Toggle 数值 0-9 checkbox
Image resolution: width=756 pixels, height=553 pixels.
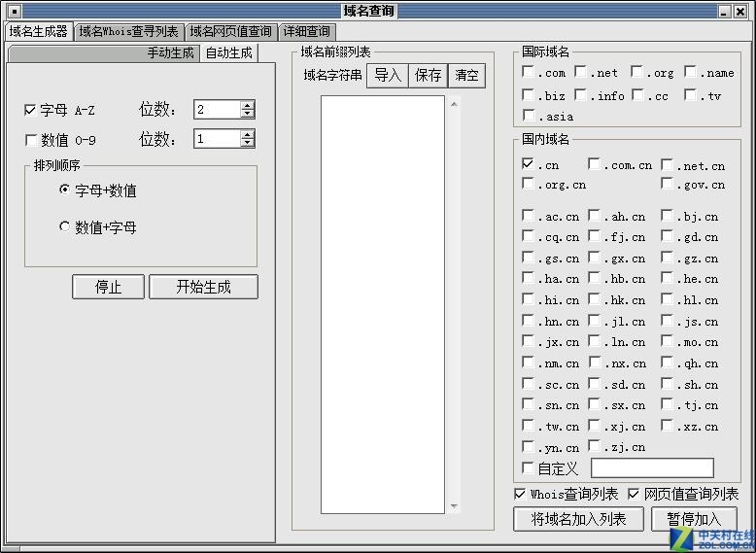30,140
